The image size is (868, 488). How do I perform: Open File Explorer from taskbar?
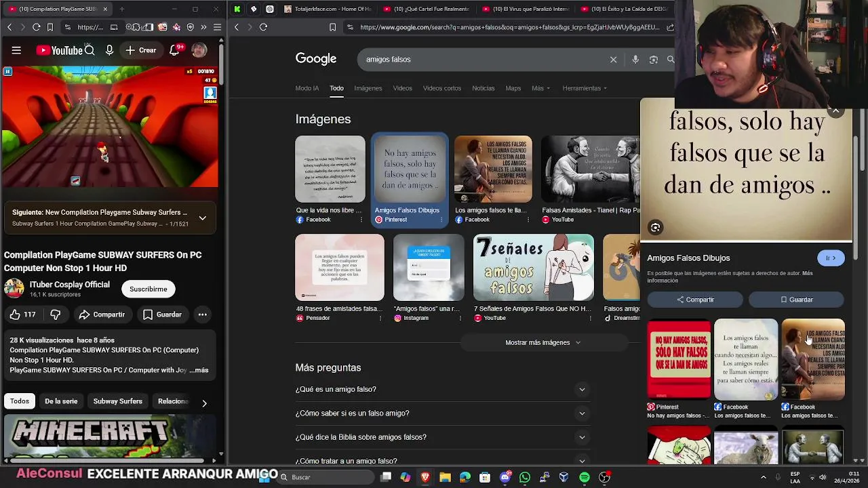(445, 477)
